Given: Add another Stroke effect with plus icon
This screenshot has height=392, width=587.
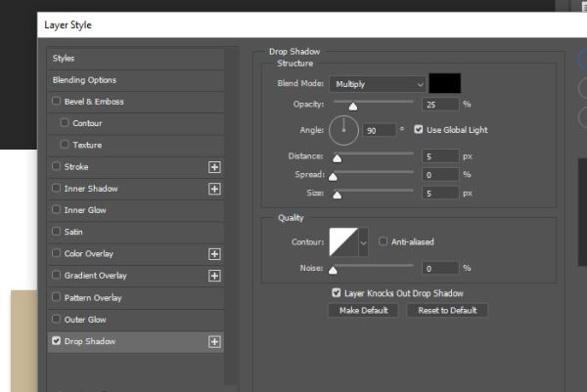Looking at the screenshot, I should coord(214,167).
